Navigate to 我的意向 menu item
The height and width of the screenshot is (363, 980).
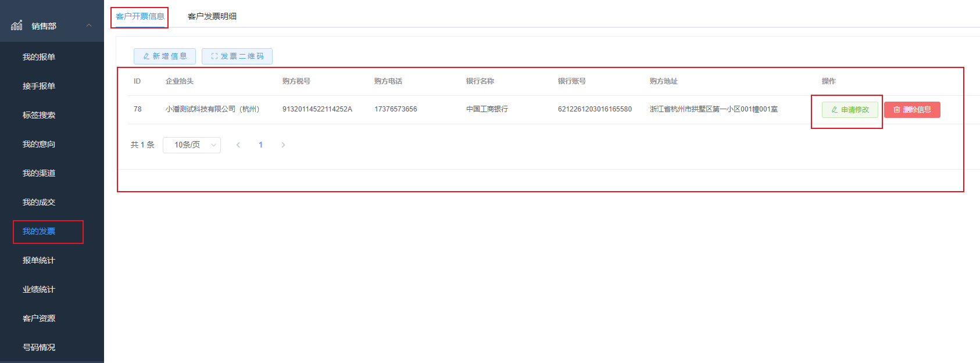point(39,144)
